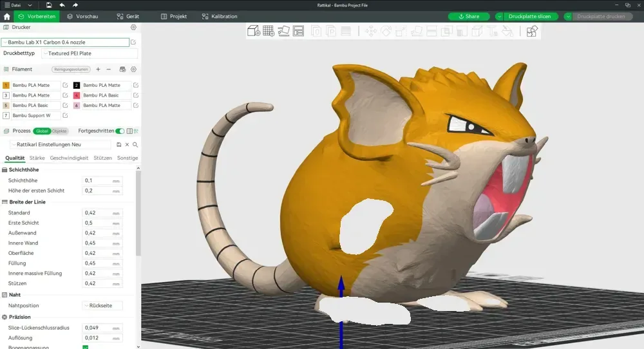Image resolution: width=644 pixels, height=349 pixels.
Task: Switch to the Gerät tab
Action: [x=128, y=17]
